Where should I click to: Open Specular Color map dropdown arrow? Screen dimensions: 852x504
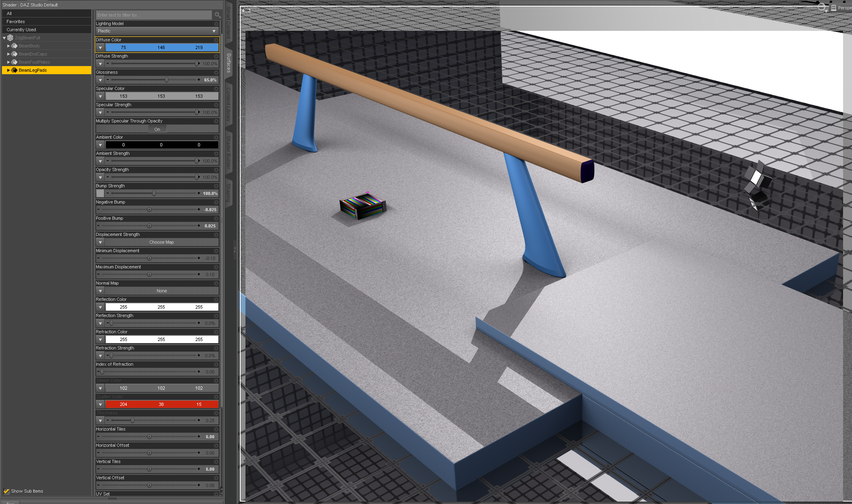(100, 96)
